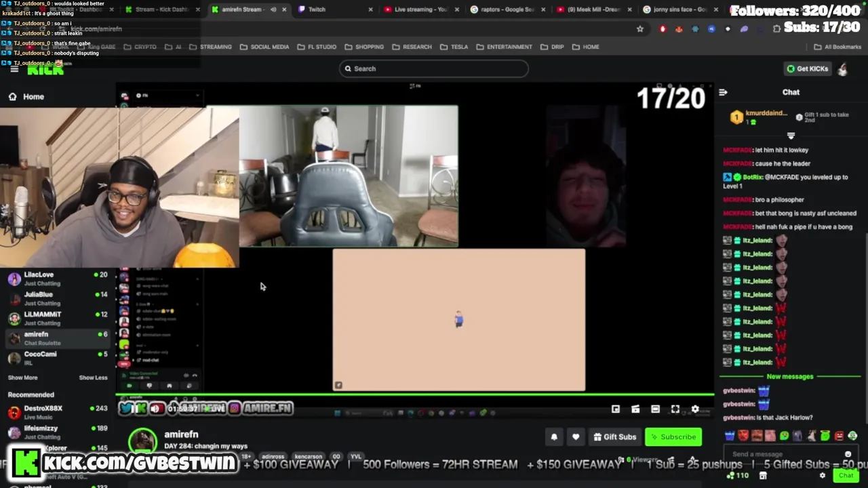Open the emoji picker in chat input
The image size is (868, 488).
point(848,454)
